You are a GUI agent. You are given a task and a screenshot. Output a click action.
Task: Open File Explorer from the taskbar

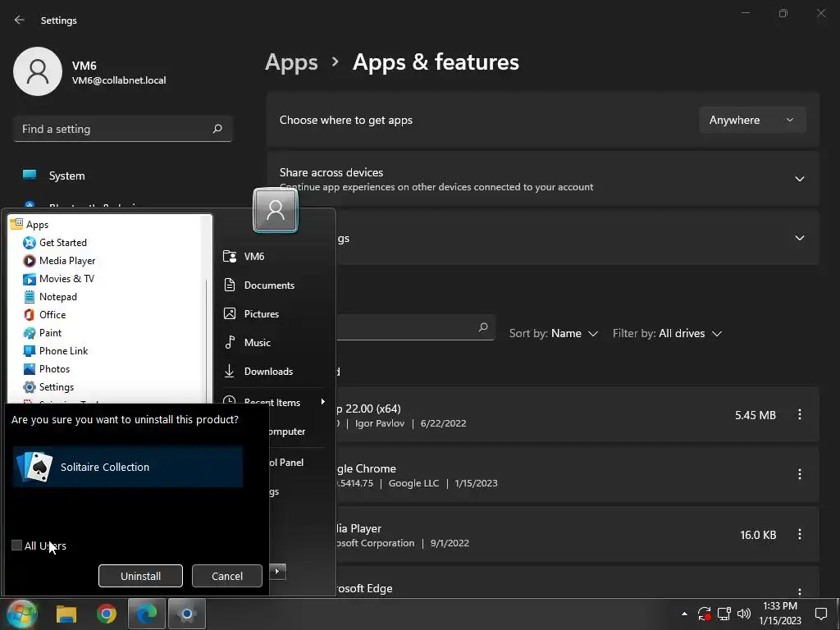(66, 614)
